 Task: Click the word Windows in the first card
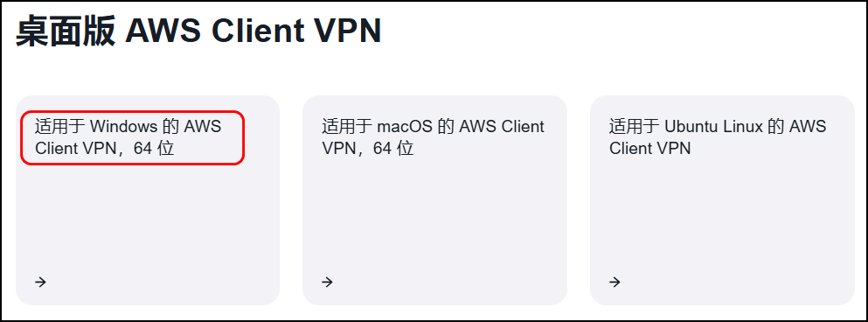point(123,126)
